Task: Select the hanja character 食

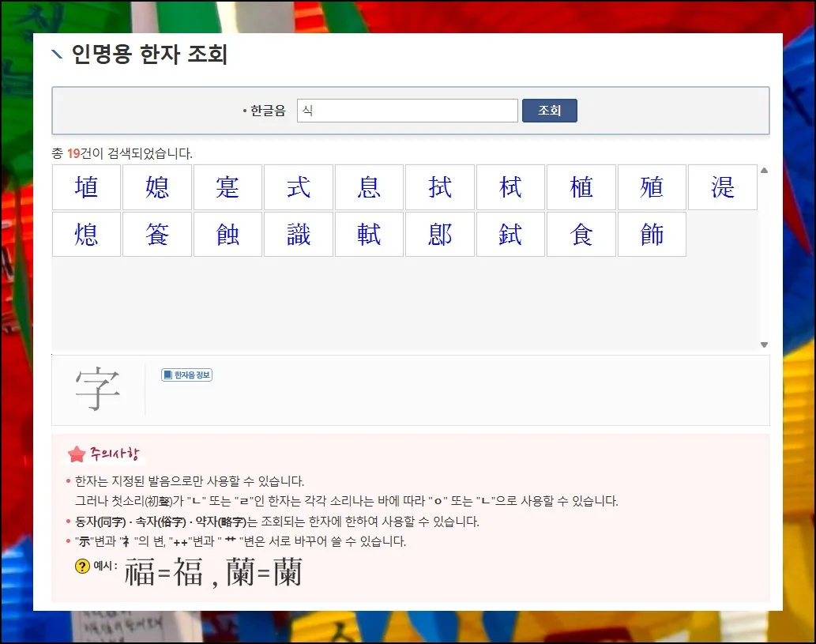Action: pos(581,235)
